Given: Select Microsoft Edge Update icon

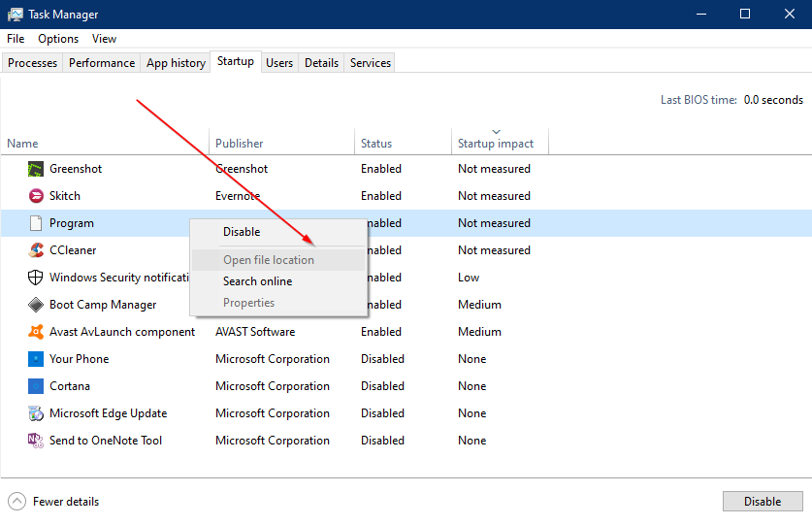Looking at the screenshot, I should tap(36, 413).
